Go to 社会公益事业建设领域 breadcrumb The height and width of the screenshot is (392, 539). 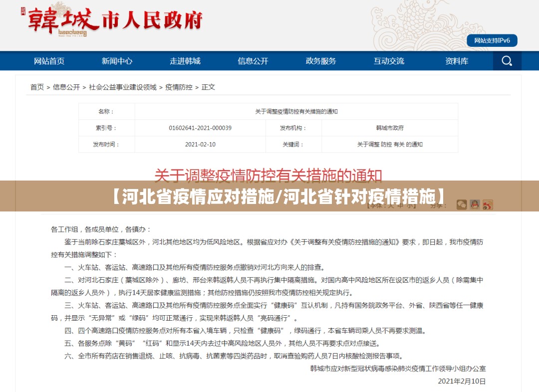(123, 87)
